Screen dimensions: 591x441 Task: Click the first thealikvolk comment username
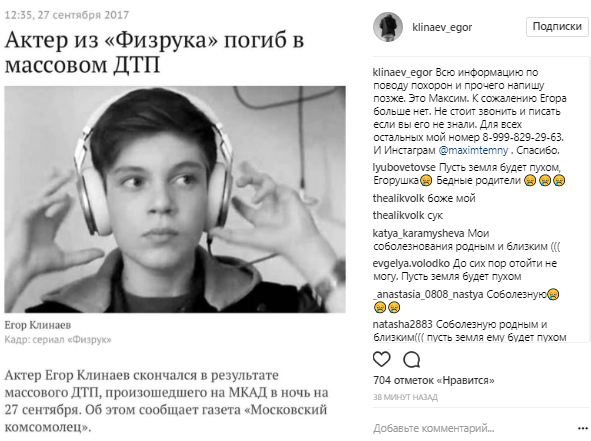tap(393, 198)
